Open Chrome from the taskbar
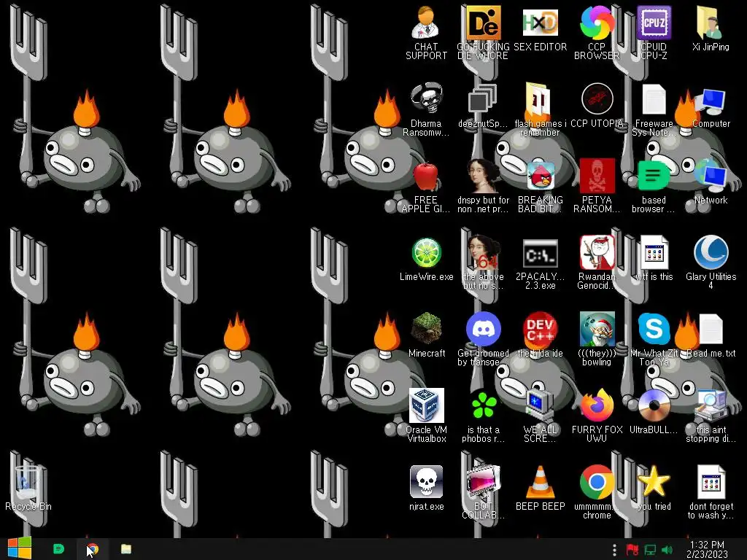This screenshot has height=560, width=747. (x=93, y=549)
